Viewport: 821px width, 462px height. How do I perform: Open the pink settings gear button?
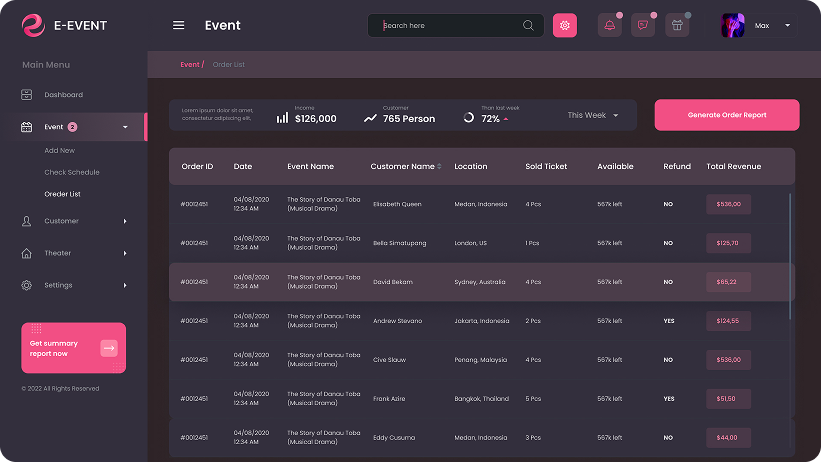(564, 25)
